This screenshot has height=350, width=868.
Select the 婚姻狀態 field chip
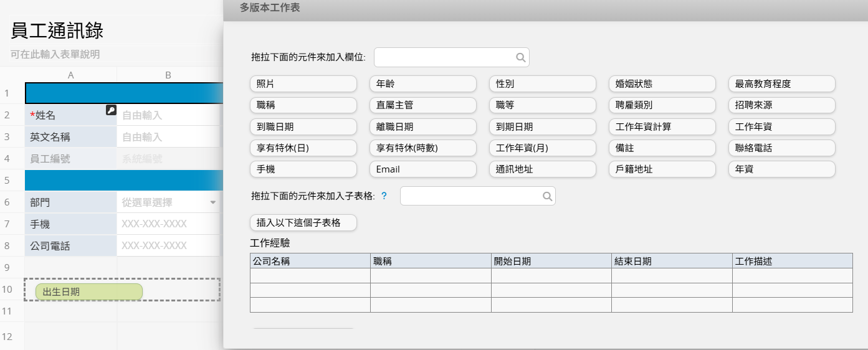(x=662, y=83)
